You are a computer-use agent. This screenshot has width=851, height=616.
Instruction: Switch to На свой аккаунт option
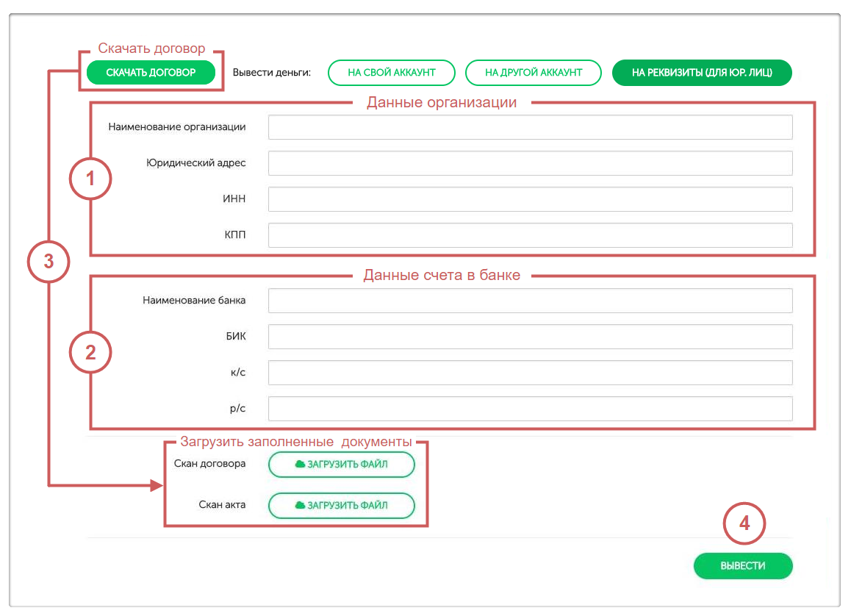coord(391,73)
